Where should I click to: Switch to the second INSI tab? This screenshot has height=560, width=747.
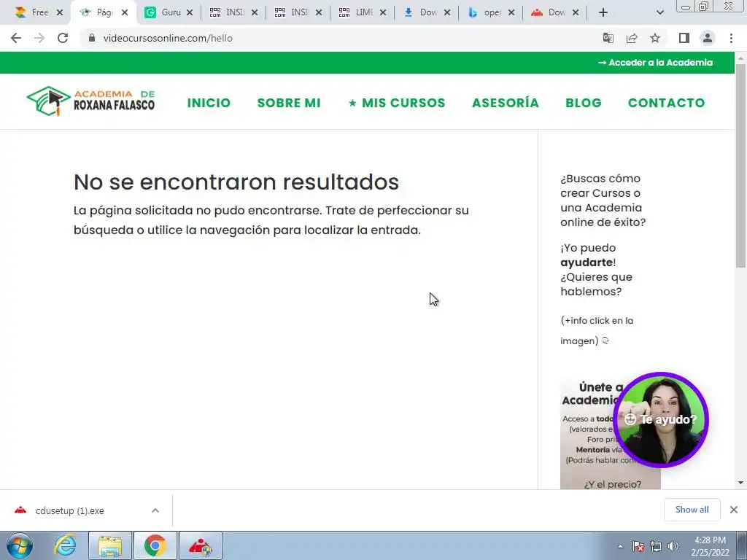(x=298, y=12)
